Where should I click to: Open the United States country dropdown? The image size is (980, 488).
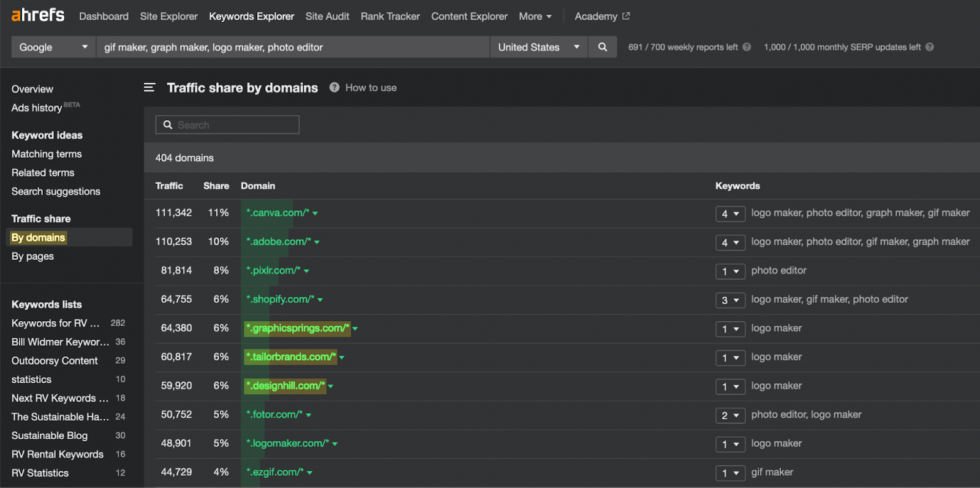point(538,47)
